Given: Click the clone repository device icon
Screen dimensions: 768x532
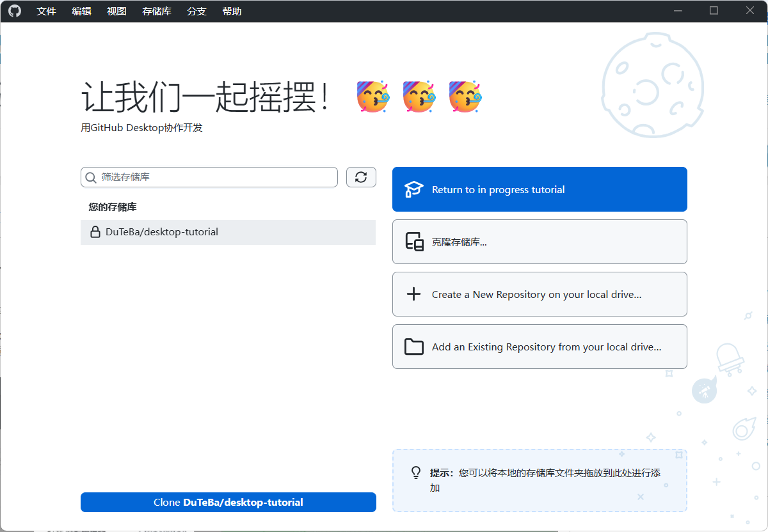Looking at the screenshot, I should [x=414, y=242].
